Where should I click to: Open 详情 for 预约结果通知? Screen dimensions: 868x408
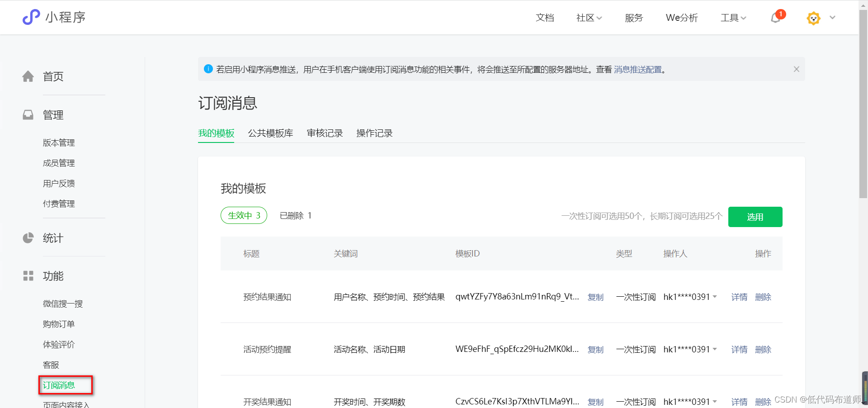coord(739,297)
